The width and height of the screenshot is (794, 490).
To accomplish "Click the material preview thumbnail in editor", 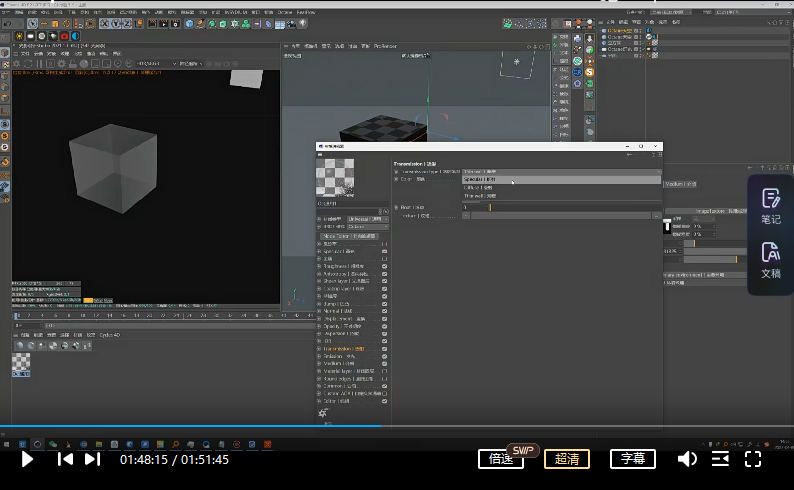I will click(x=335, y=178).
